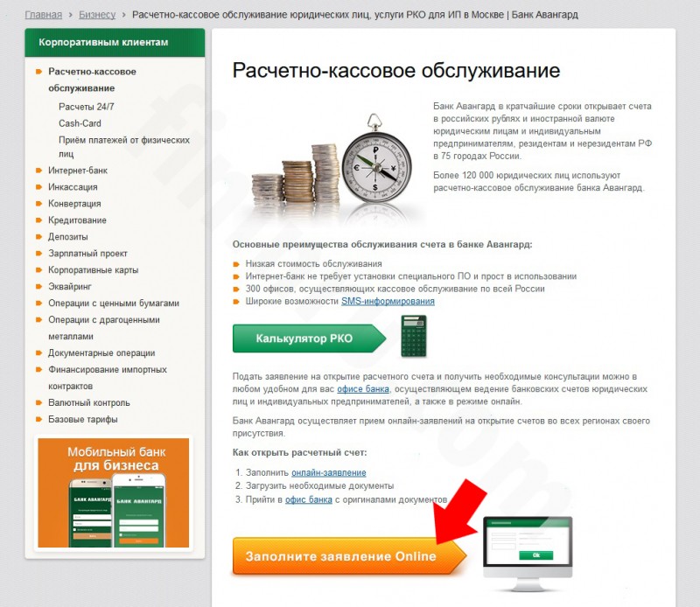Viewport: 700px width, 607px height.
Task: Click the calculator icon next to Калькулятор РКО
Action: [x=413, y=336]
